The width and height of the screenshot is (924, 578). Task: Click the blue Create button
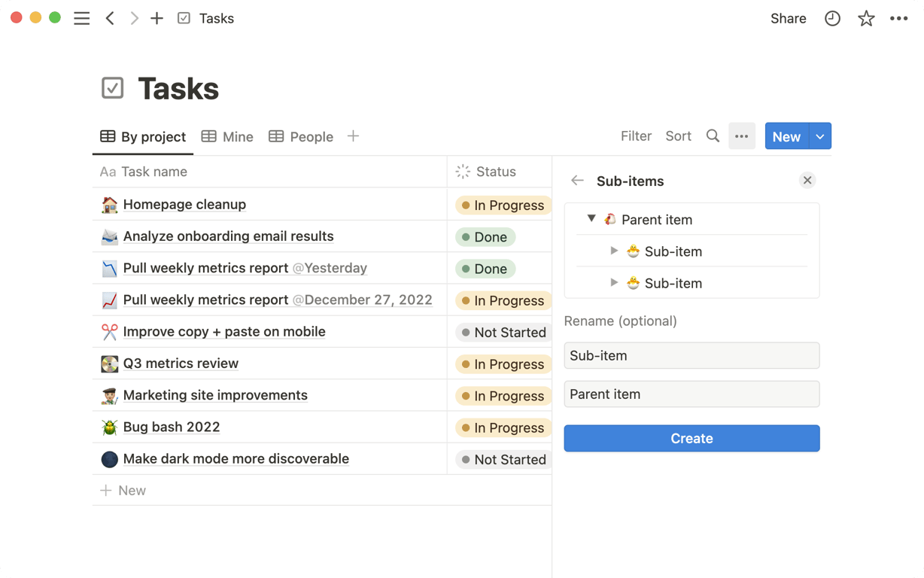pos(691,439)
